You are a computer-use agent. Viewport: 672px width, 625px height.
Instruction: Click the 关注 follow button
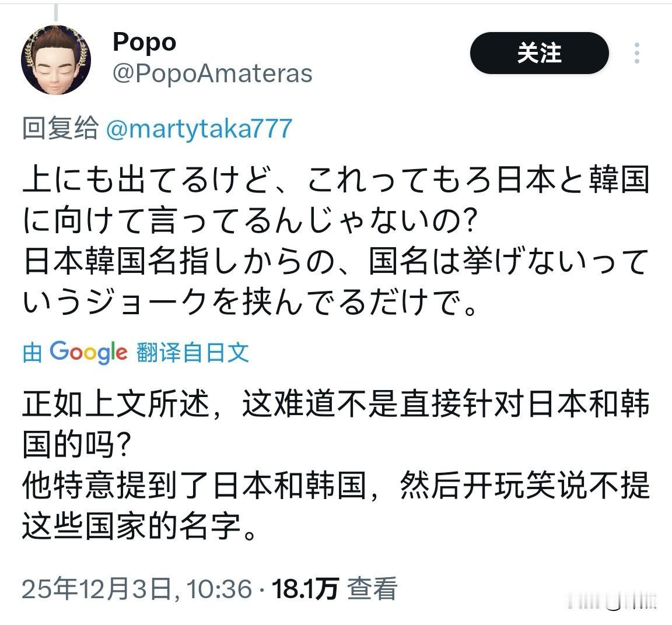[539, 53]
